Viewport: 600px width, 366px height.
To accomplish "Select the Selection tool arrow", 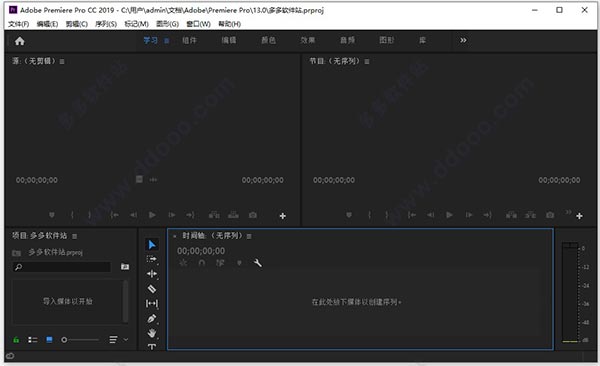I will 152,245.
